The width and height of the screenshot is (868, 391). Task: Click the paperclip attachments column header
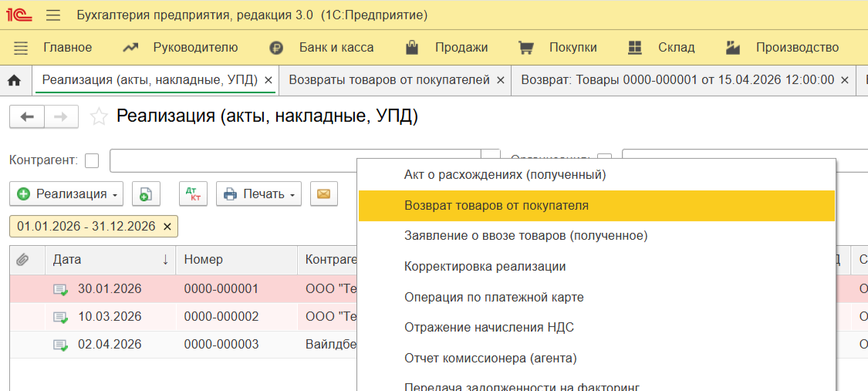point(22,259)
